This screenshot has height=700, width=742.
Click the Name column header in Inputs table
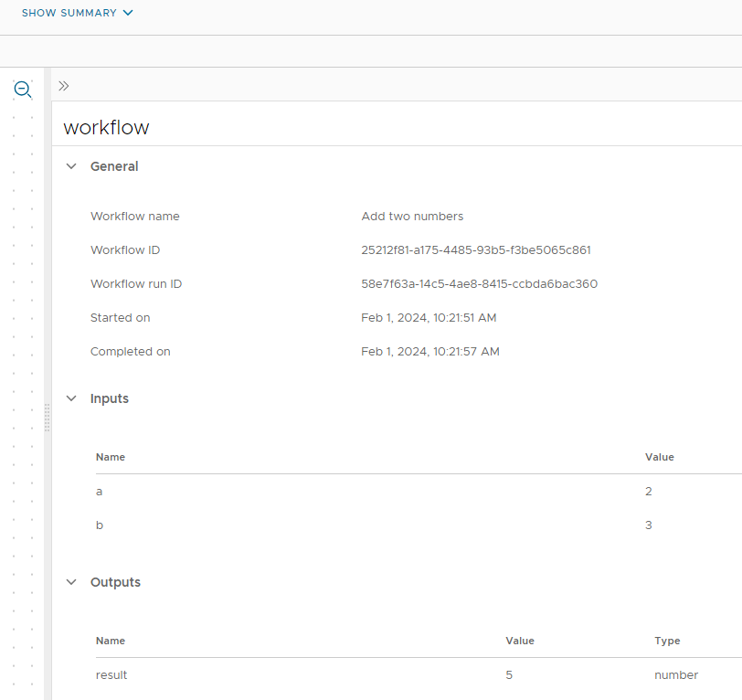point(110,457)
